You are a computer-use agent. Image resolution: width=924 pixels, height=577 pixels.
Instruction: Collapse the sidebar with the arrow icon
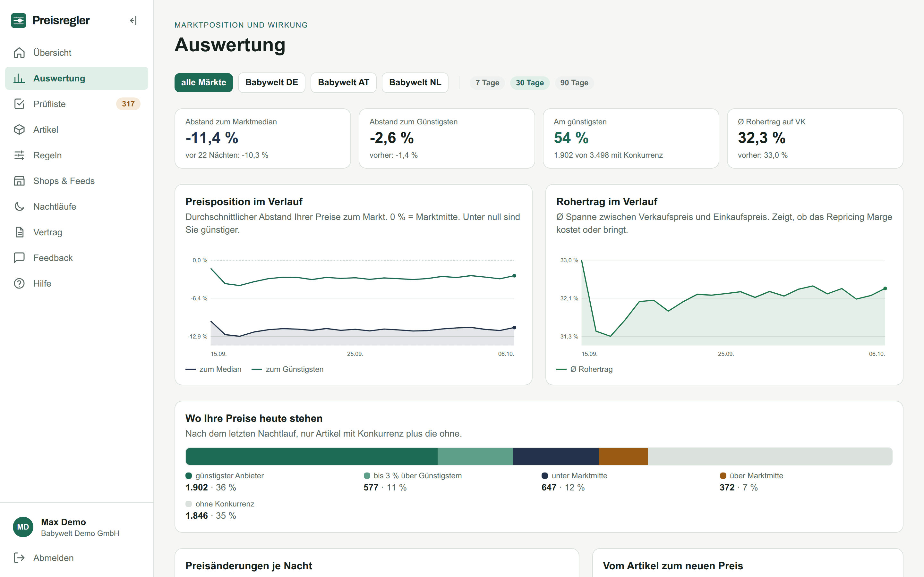133,21
